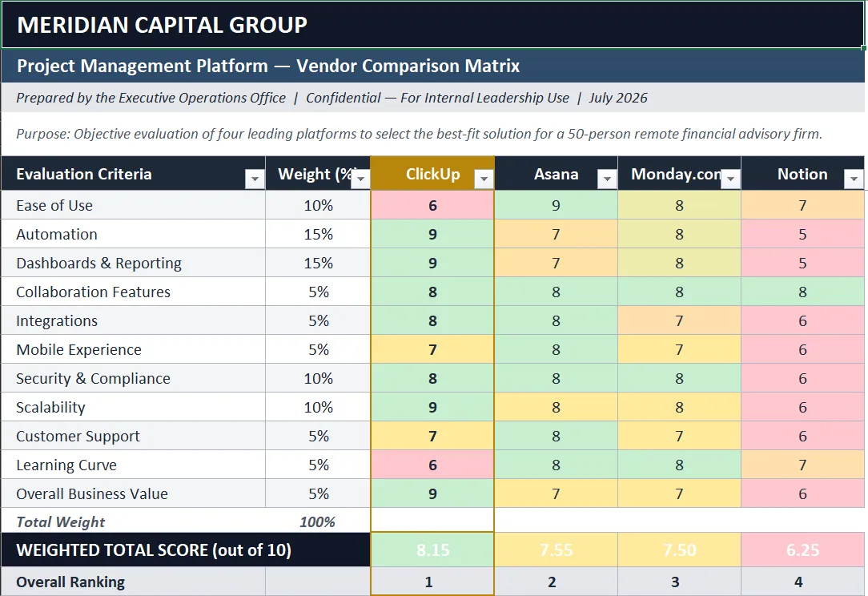Screen dimensions: 868x596
Task: Select ClickUp's ranking cell showing 1
Action: 432,582
